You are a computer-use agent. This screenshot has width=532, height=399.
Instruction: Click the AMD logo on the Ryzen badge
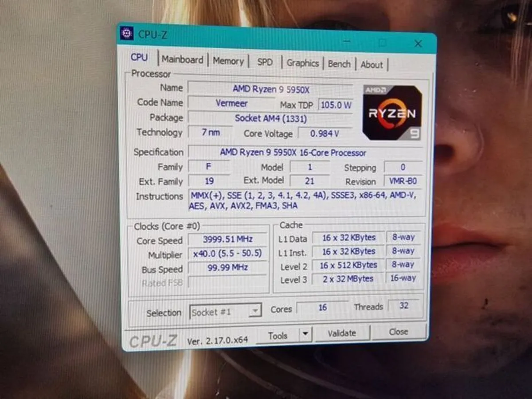point(375,90)
